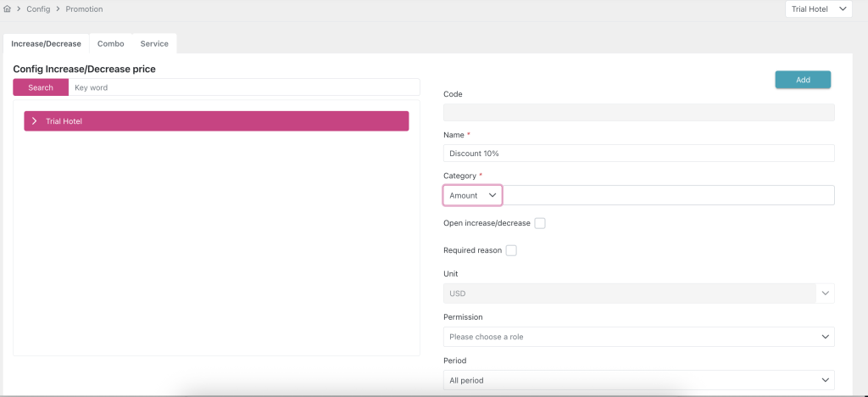
Task: Click the Name field with Discount 10%
Action: click(638, 154)
